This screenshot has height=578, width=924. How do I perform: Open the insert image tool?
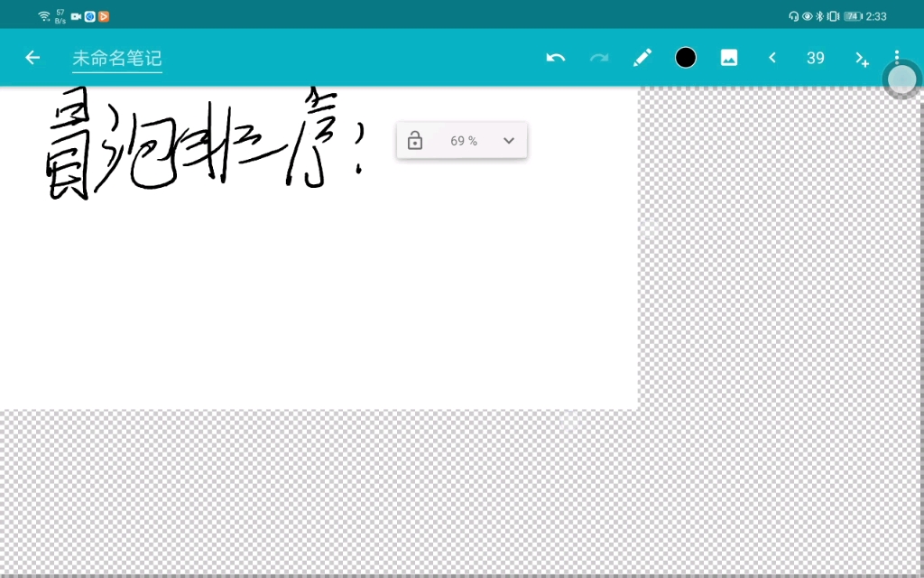(729, 58)
